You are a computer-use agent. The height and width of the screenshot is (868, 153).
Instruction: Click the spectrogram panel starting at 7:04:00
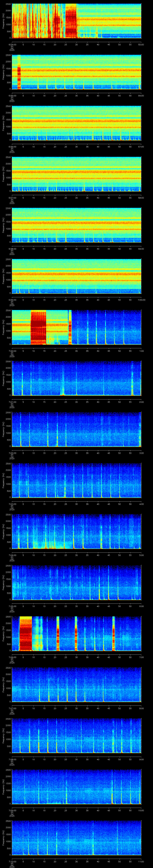pos(76,532)
